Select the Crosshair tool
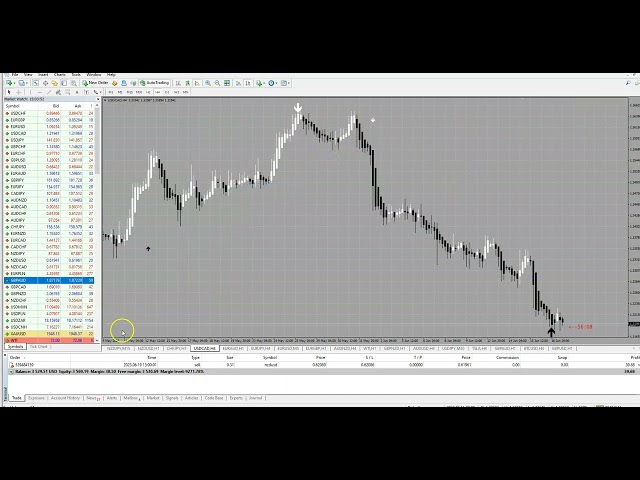Image resolution: width=640 pixels, height=480 pixels. coord(19,92)
